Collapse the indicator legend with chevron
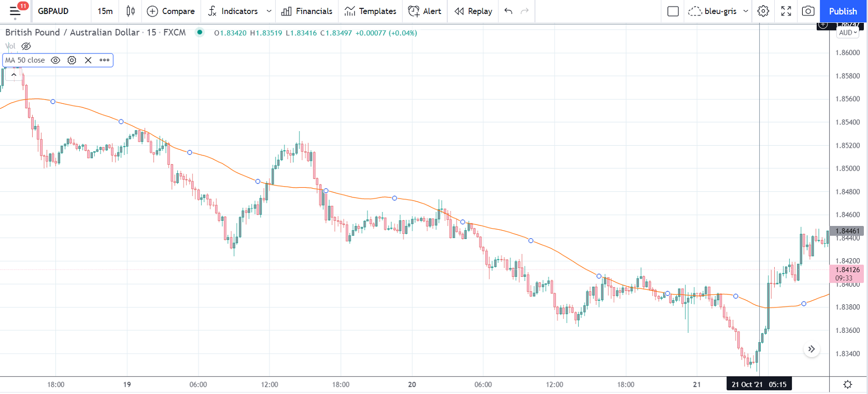This screenshot has width=868, height=394. [x=14, y=75]
